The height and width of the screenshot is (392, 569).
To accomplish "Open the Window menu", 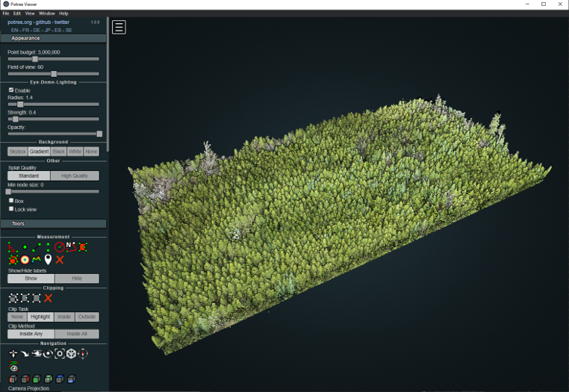I will [x=46, y=13].
